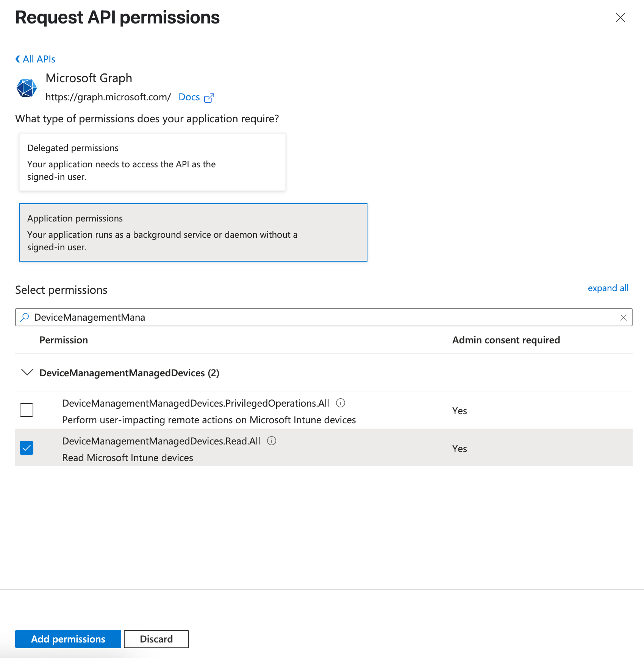Click info icon beside PrivilegedOperations.All permission
Viewport: 644px width, 658px height.
[341, 403]
